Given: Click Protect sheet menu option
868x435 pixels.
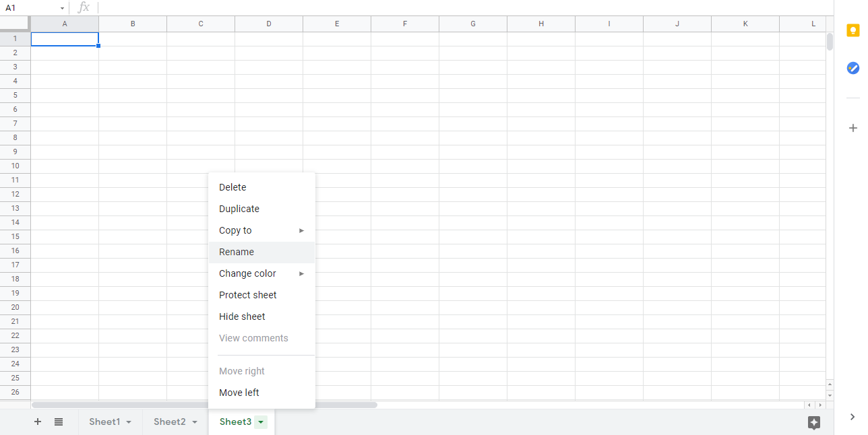Looking at the screenshot, I should click(248, 295).
